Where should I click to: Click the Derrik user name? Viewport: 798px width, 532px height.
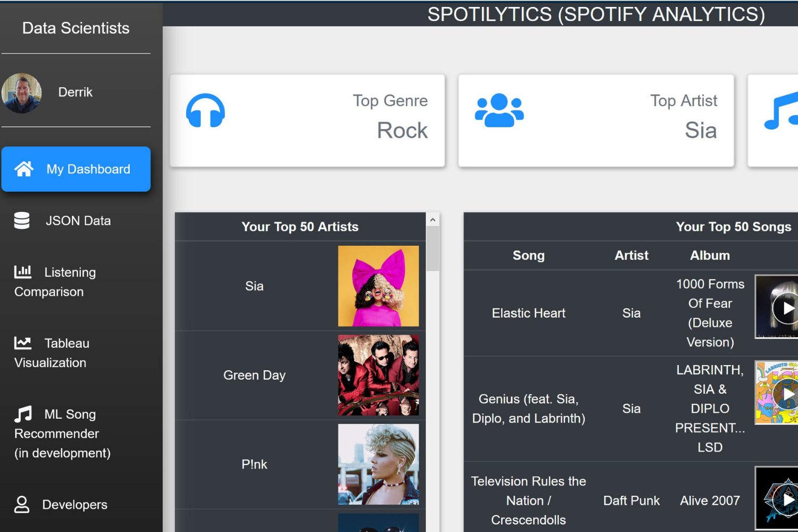tap(75, 92)
